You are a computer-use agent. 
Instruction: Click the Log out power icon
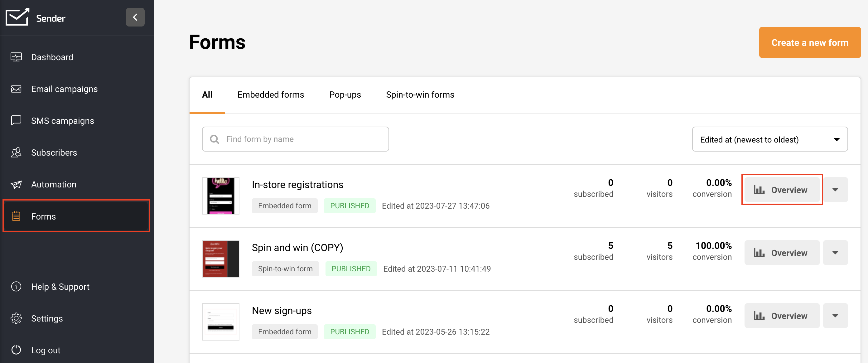point(16,350)
